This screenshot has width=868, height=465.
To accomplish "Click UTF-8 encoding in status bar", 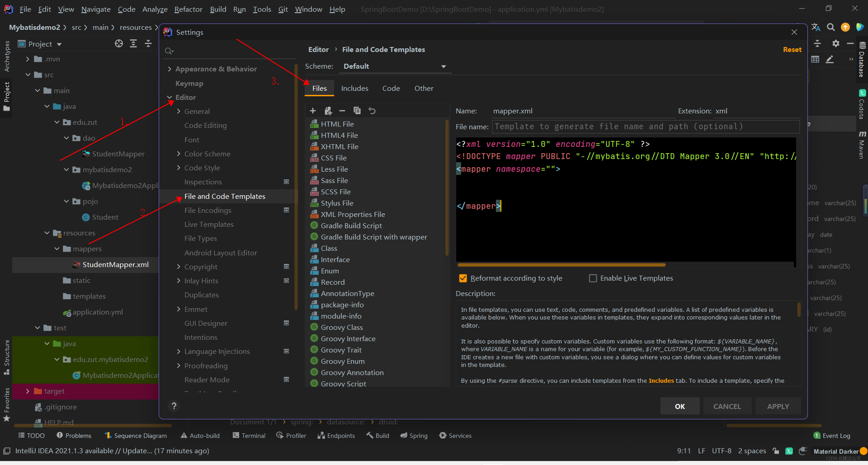I will pyautogui.click(x=722, y=451).
